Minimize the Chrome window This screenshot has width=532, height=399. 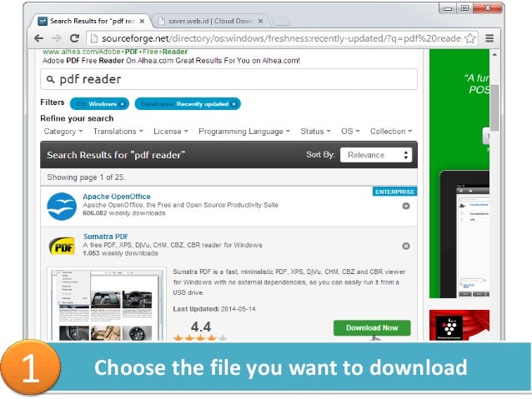(448, 8)
